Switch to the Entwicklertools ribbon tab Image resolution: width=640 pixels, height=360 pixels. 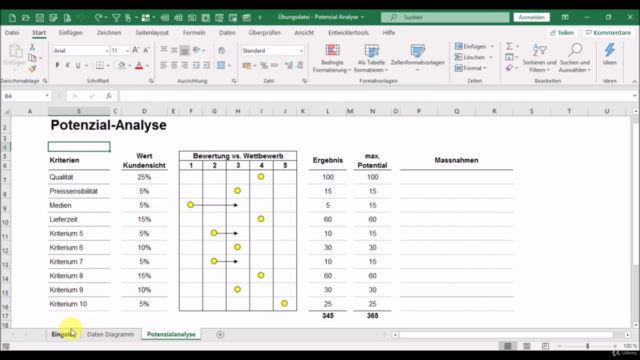(348, 33)
